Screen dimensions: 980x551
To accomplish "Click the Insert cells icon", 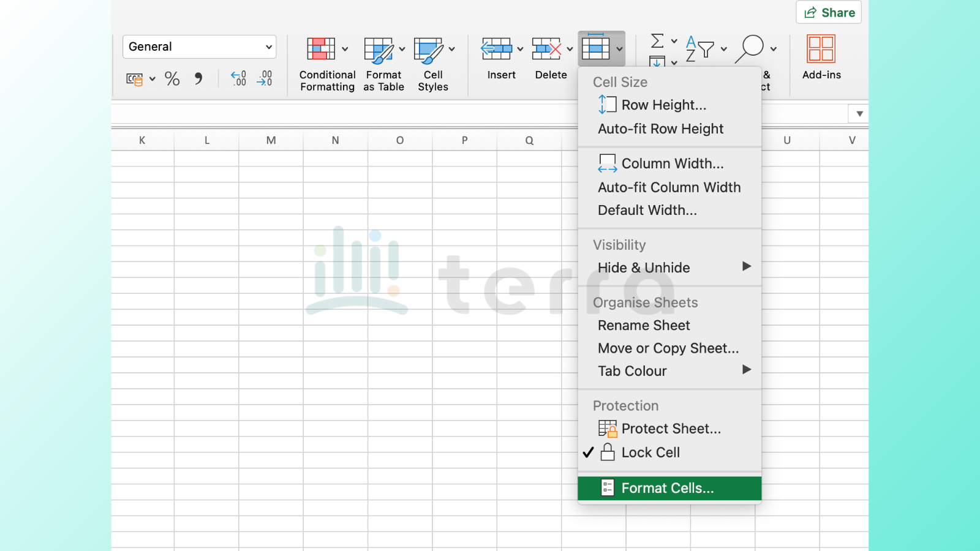I will (497, 49).
